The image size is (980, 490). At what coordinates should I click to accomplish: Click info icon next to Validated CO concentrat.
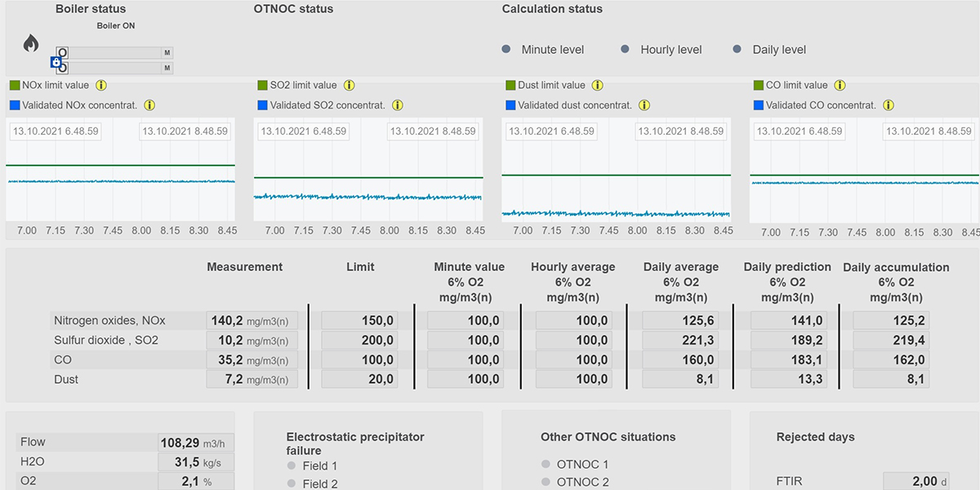[x=888, y=105]
